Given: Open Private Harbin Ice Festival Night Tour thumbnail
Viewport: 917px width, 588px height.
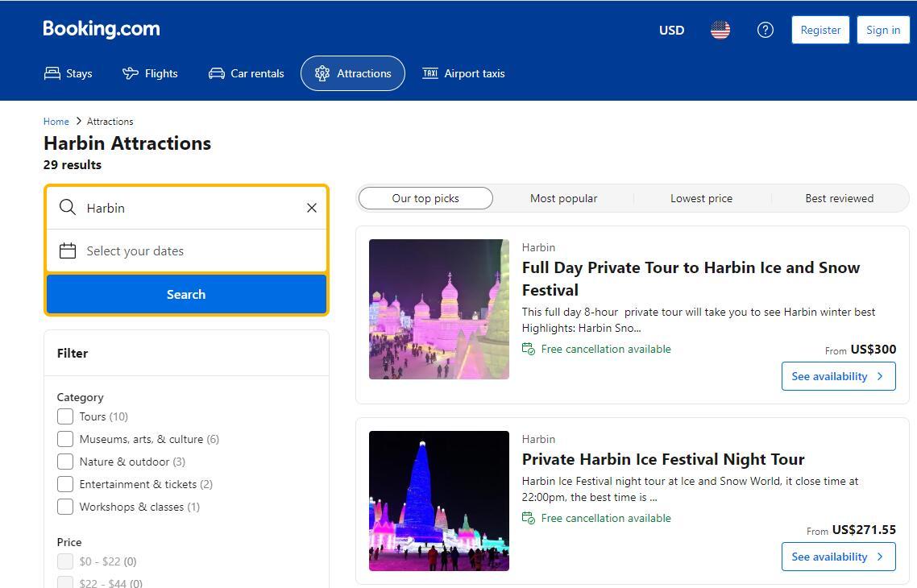Looking at the screenshot, I should (x=439, y=501).
